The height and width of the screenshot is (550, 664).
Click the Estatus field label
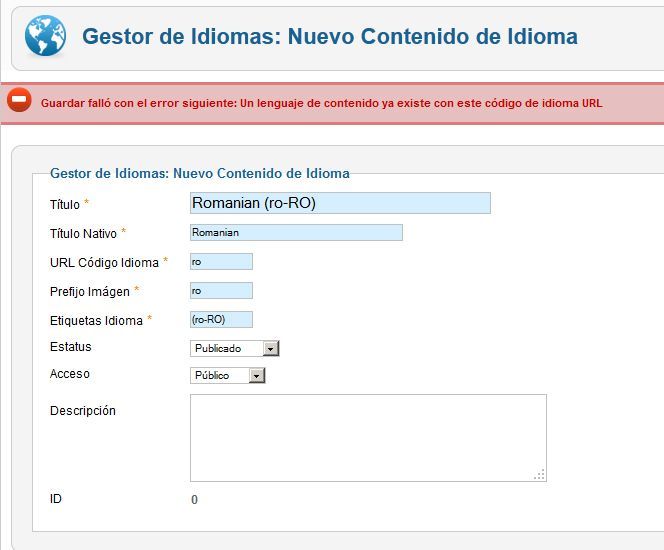(70, 347)
